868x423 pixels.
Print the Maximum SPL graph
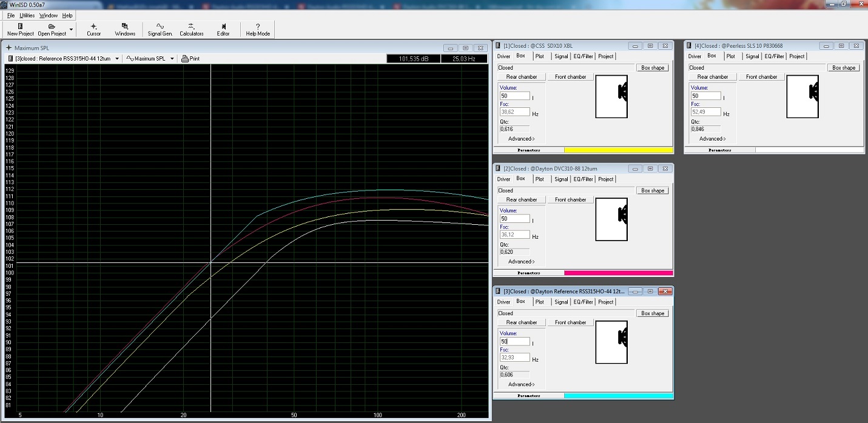pos(190,59)
